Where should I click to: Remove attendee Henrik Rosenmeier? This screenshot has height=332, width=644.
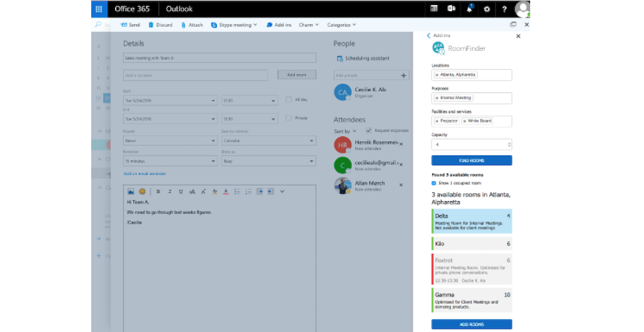point(401,144)
